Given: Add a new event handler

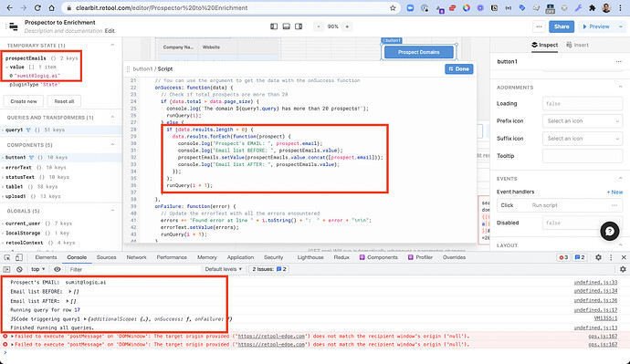Looking at the screenshot, I should [614, 192].
